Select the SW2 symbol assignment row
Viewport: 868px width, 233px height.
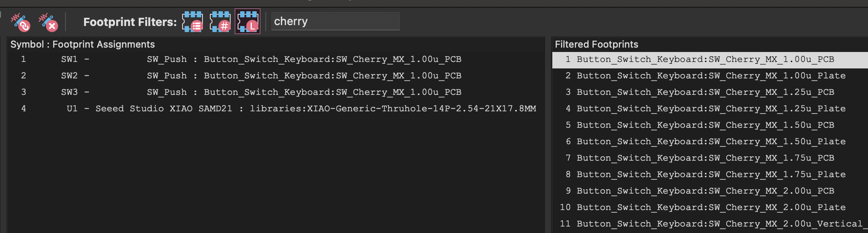[x=260, y=76]
